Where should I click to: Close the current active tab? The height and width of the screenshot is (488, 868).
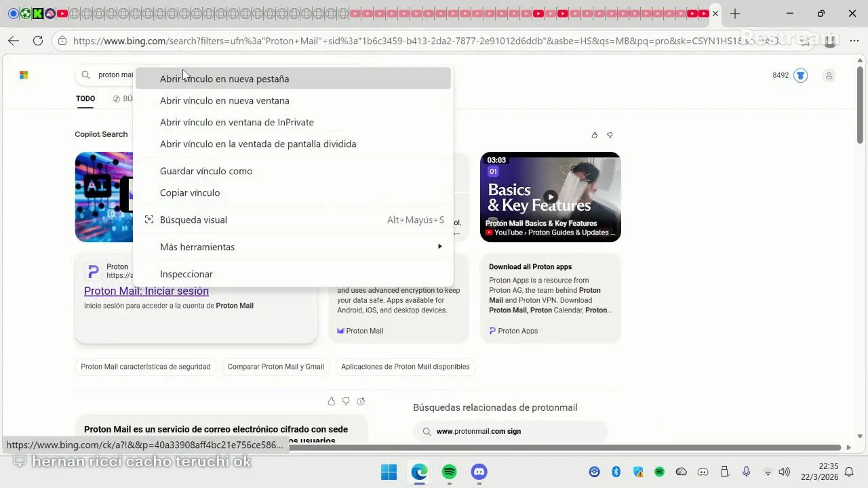coord(715,14)
